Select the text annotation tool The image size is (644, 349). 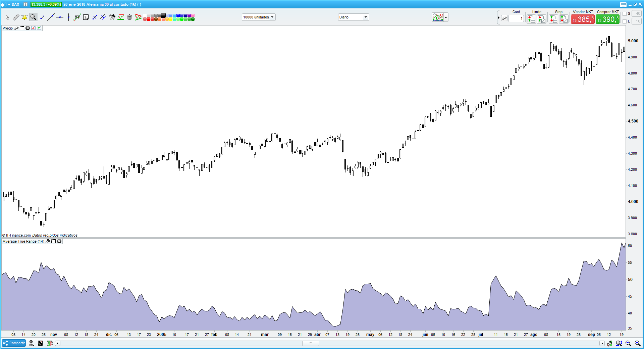[86, 17]
